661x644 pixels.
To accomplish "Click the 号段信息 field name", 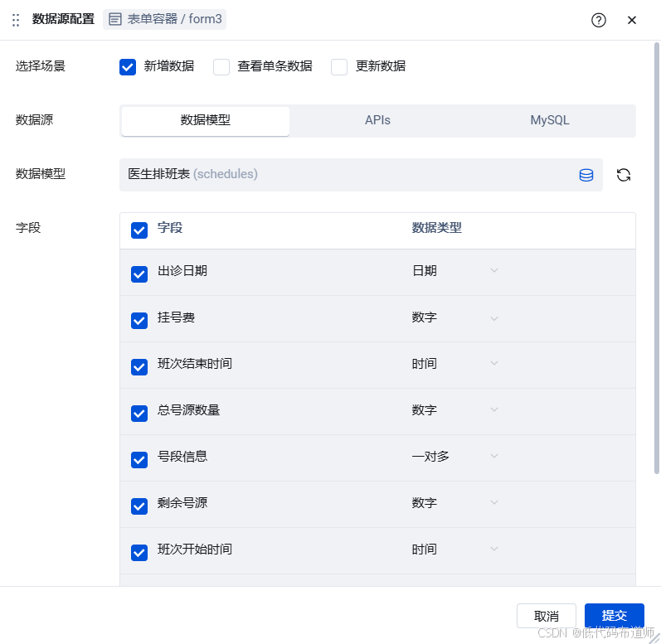I will [x=182, y=456].
